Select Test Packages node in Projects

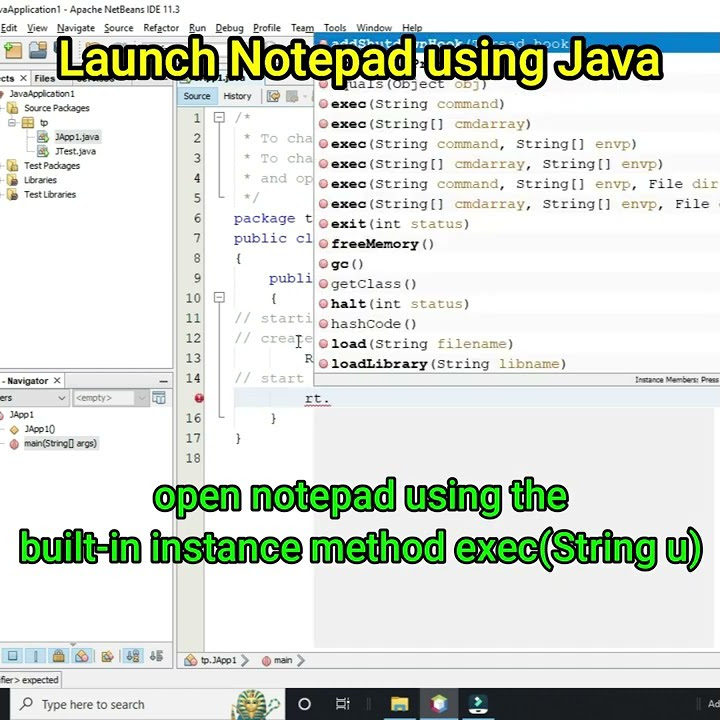tap(52, 166)
